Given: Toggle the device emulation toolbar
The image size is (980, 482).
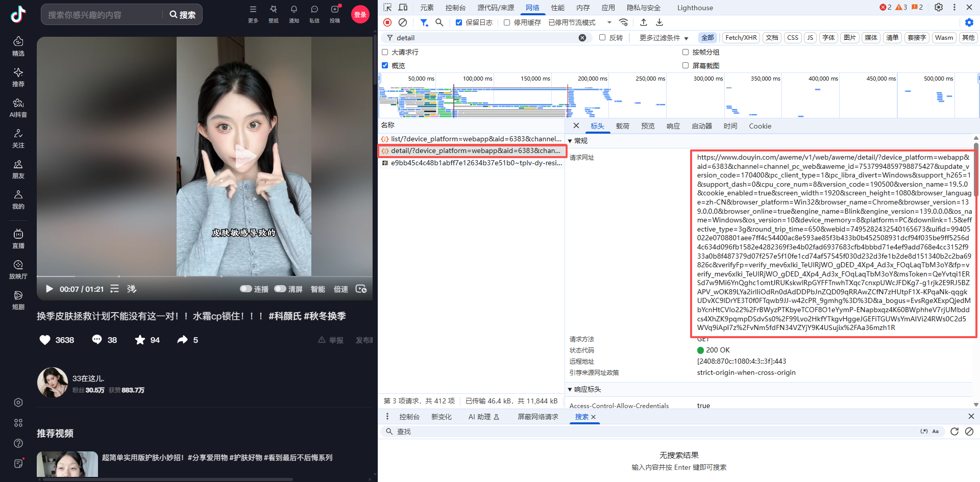Looking at the screenshot, I should click(403, 8).
